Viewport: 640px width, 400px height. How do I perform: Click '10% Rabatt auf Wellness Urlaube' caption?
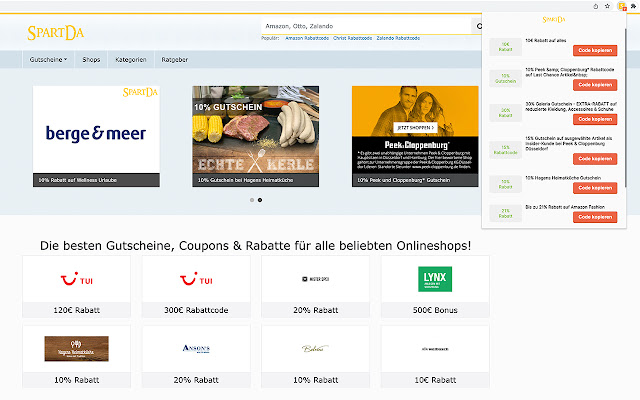pos(78,180)
